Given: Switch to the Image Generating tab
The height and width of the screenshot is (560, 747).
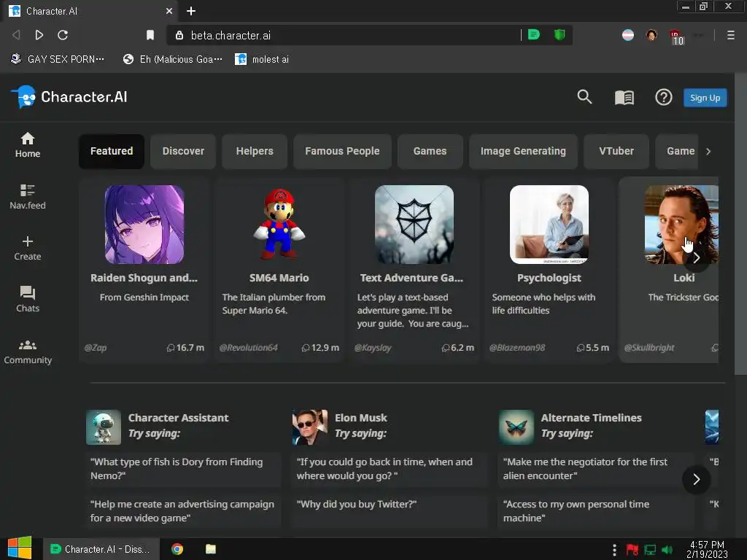Looking at the screenshot, I should tap(523, 152).
